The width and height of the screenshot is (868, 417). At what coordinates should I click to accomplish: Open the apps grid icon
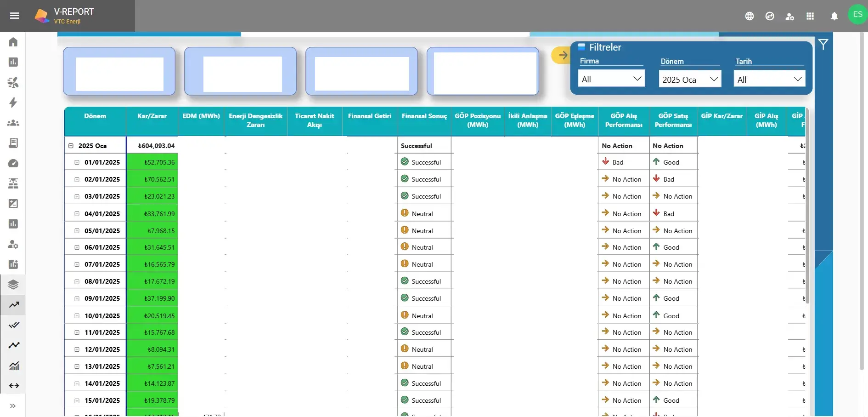pos(810,17)
